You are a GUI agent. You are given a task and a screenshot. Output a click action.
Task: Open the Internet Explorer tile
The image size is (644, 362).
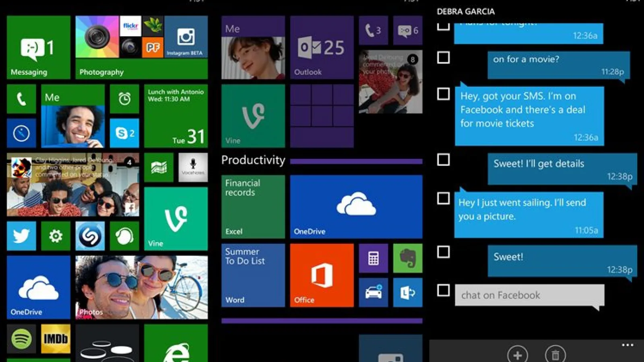pyautogui.click(x=176, y=343)
